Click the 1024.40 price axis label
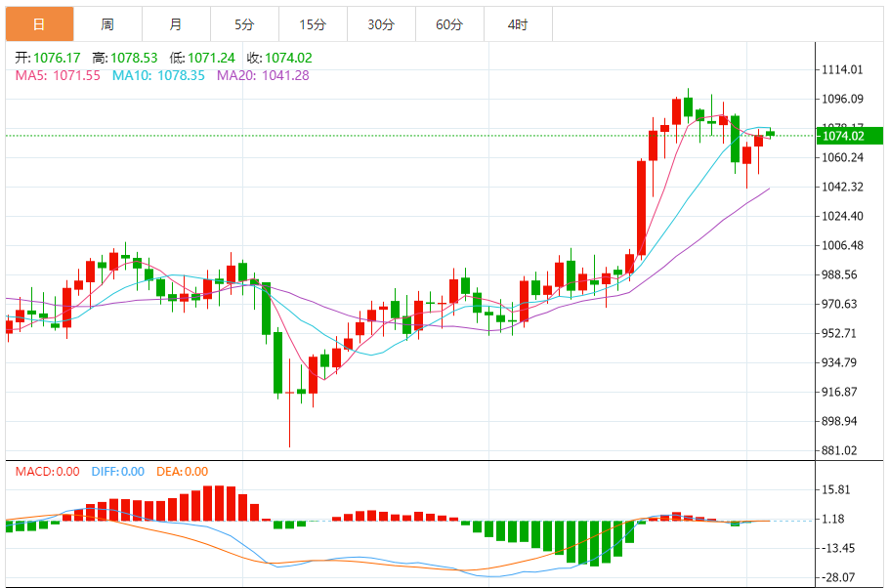The width and height of the screenshot is (889, 588). 842,216
